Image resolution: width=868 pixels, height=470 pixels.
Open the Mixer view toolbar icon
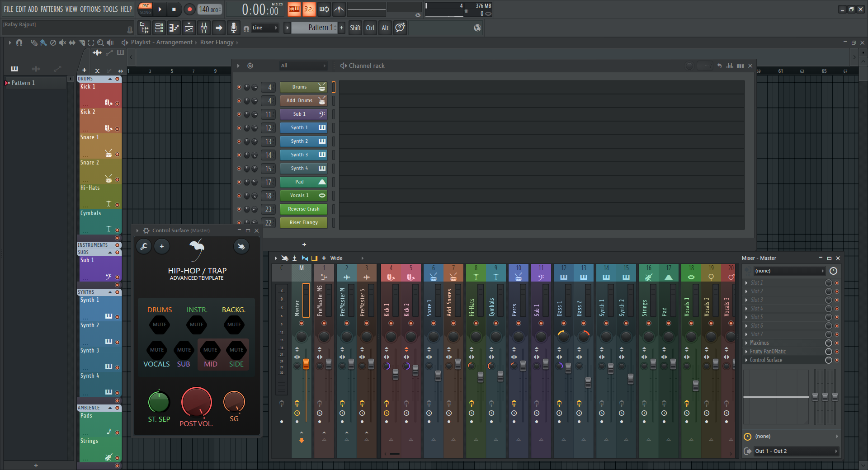204,28
